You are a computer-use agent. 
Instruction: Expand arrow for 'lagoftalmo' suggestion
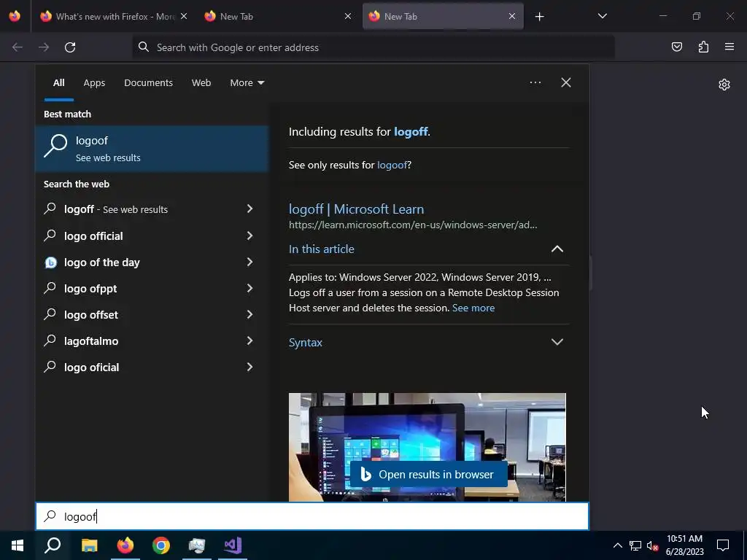pos(249,341)
